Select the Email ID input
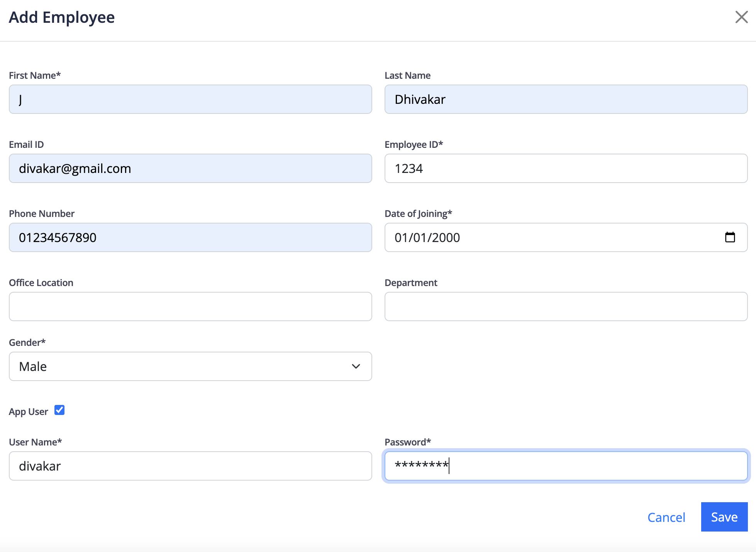 (x=190, y=168)
